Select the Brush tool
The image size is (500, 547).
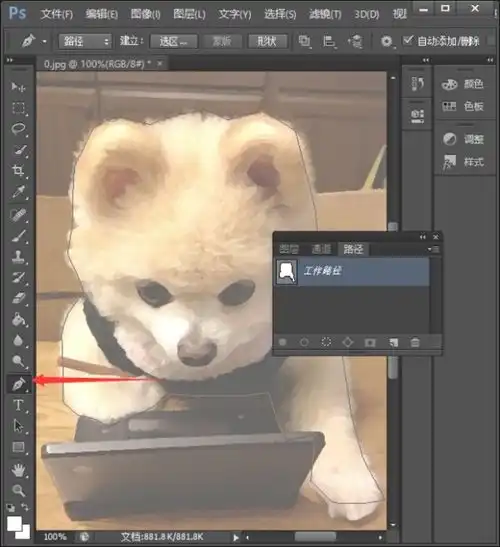(x=18, y=236)
